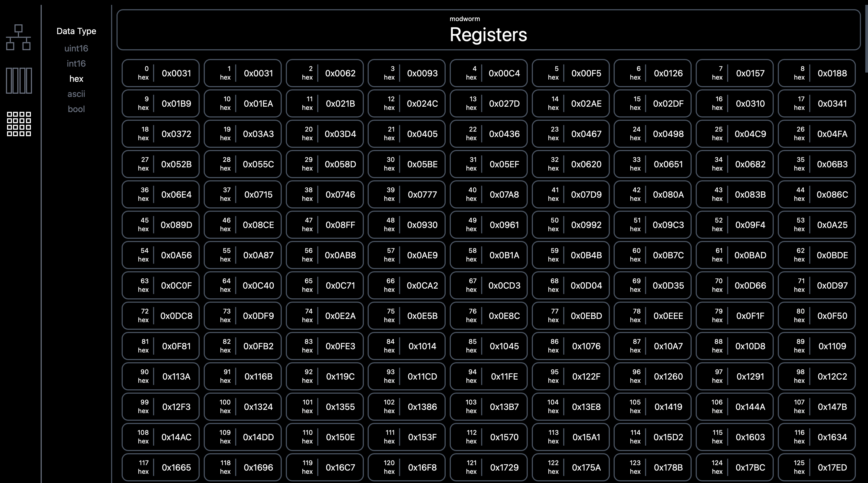Select the grid view icon
The width and height of the screenshot is (868, 483).
19,124
